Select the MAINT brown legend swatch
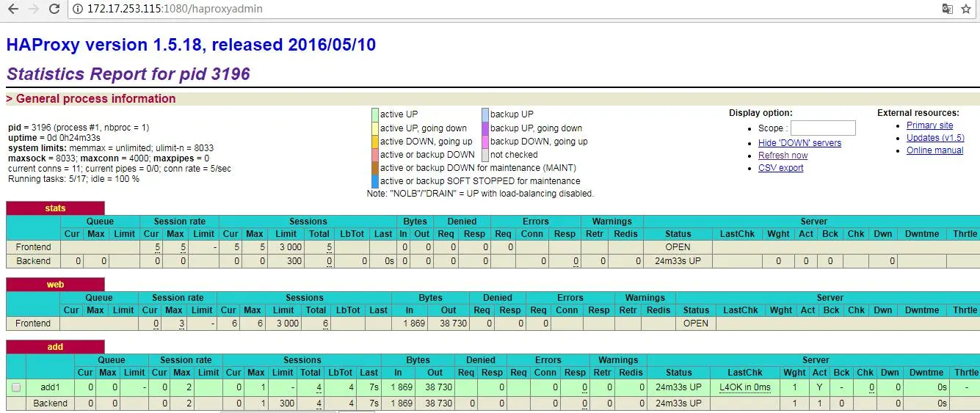Viewport: 980px width, 413px height. [375, 168]
